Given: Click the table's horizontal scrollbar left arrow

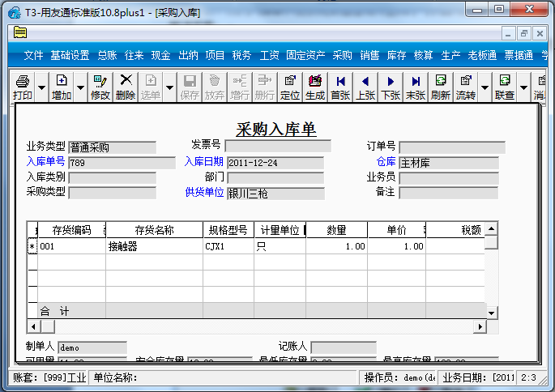Looking at the screenshot, I should click(34, 326).
